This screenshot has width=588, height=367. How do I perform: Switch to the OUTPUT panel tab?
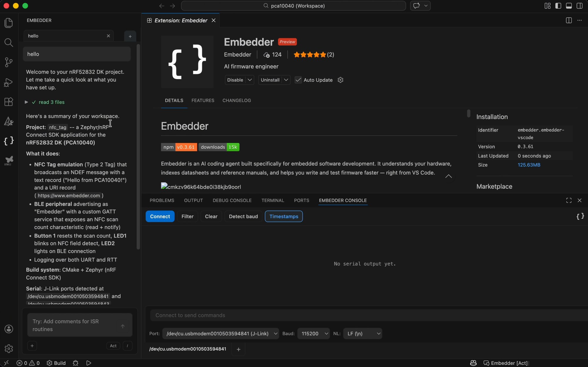[193, 201]
